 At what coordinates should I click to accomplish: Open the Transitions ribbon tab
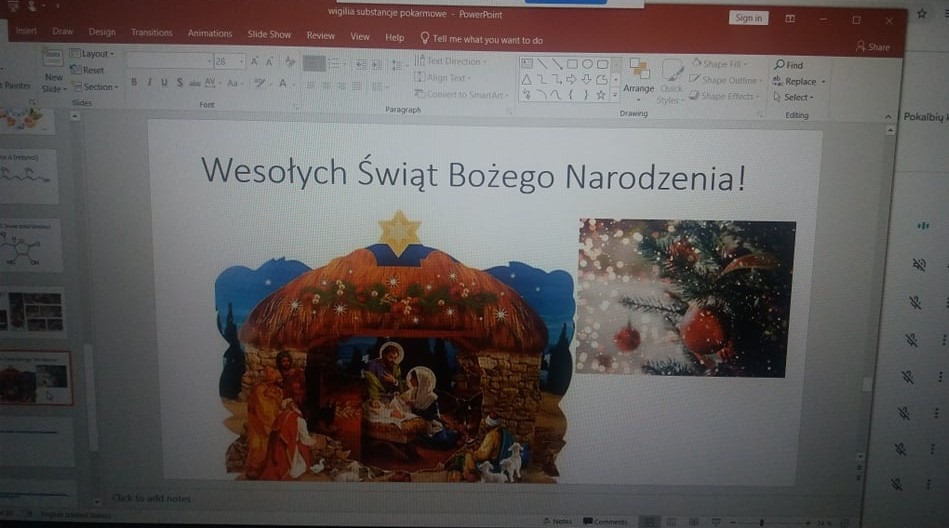(x=151, y=33)
